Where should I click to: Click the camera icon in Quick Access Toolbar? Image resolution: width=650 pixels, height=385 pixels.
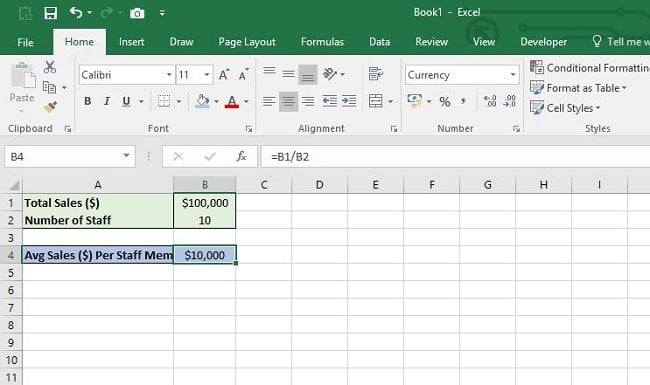(137, 14)
